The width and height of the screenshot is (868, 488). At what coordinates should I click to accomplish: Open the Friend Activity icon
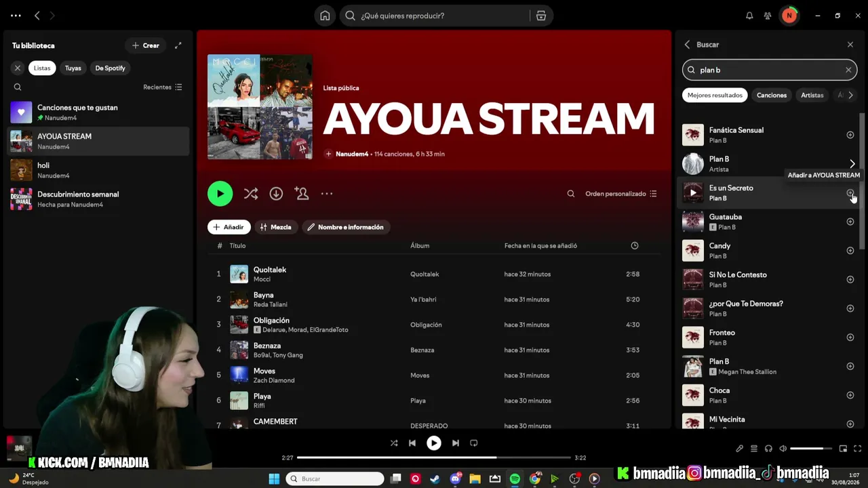[x=768, y=16]
